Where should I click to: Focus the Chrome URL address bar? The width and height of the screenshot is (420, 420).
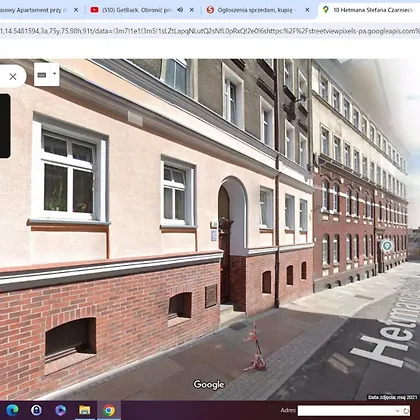(210, 31)
